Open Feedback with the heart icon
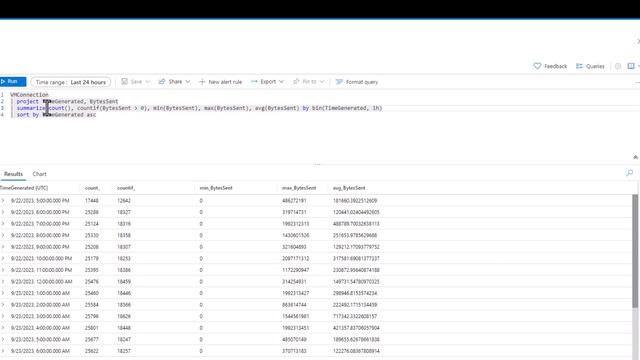The width and height of the screenshot is (640, 360). click(550, 66)
